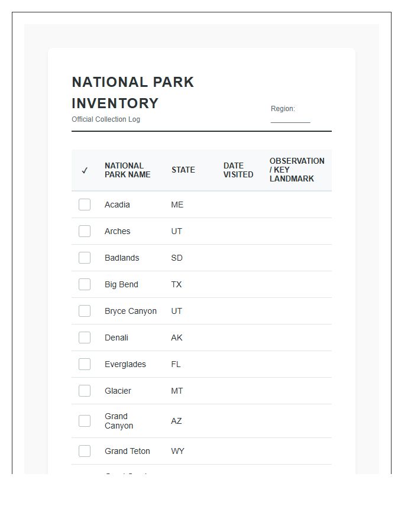The width and height of the screenshot is (414, 532).
Task: Click the Glacier park name
Action: click(x=118, y=391)
